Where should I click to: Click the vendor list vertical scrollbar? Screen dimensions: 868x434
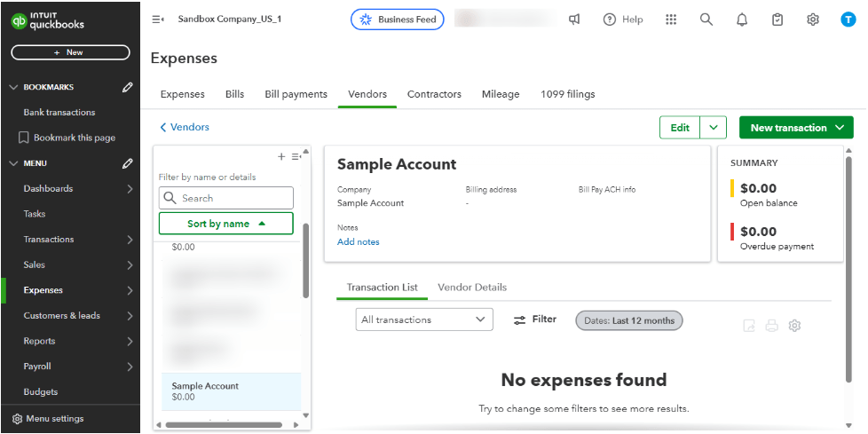pos(306,260)
